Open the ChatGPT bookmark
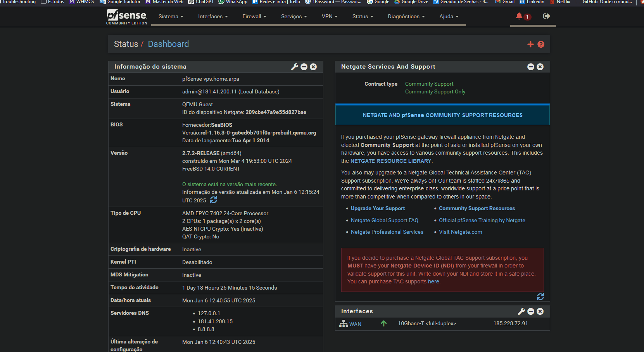 201,2
